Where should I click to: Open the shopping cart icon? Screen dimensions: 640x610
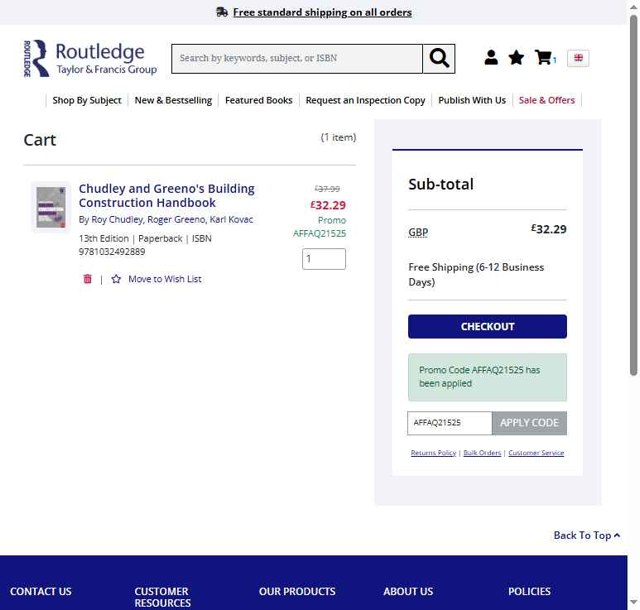point(543,58)
